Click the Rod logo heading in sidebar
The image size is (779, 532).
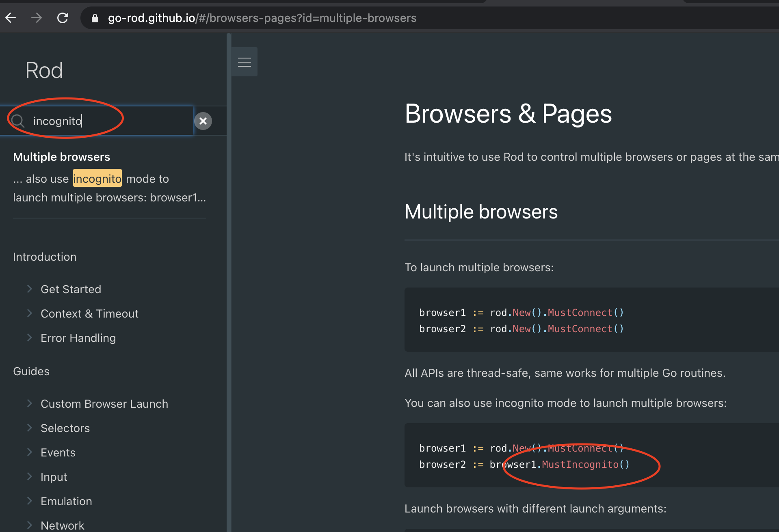[44, 70]
